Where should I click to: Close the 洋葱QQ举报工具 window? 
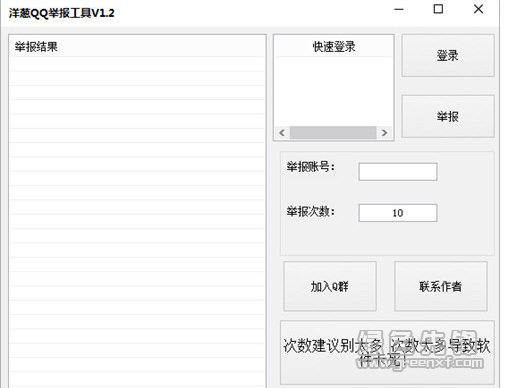click(x=478, y=9)
